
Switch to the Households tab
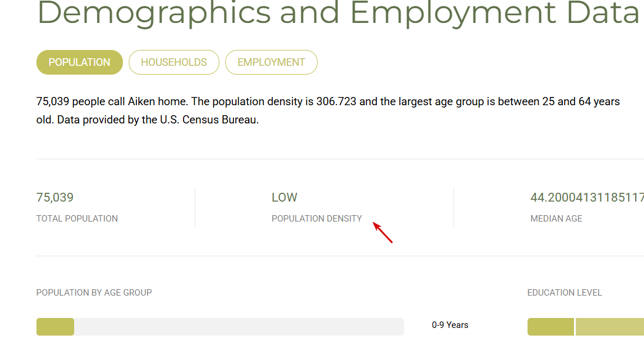tap(174, 62)
